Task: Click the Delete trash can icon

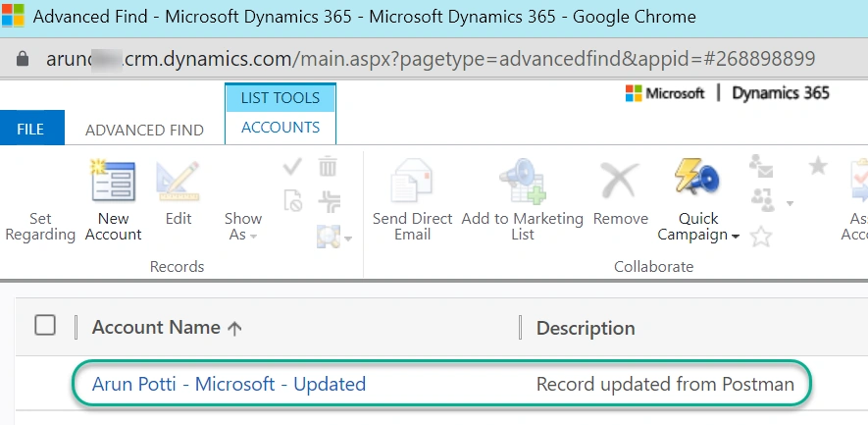Action: tap(328, 166)
